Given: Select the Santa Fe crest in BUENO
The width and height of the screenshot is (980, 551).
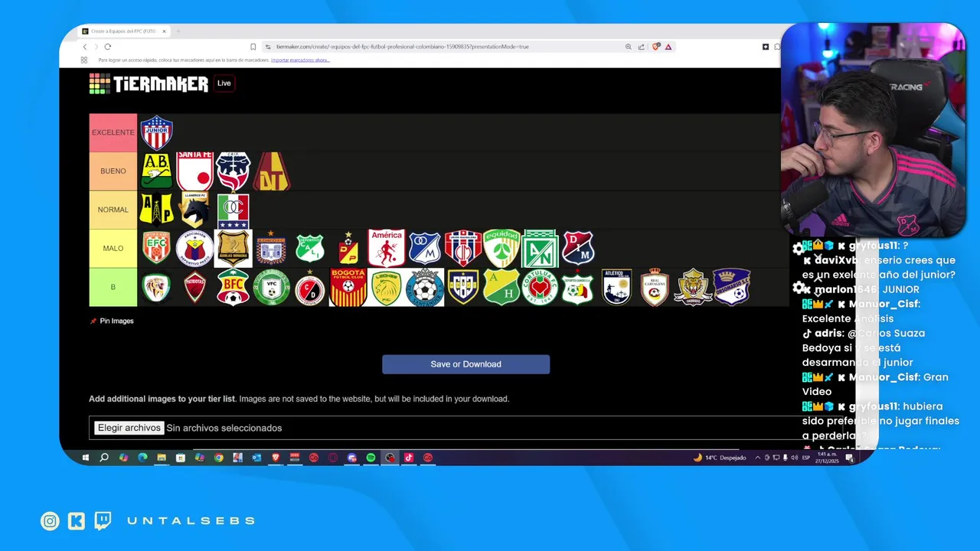Looking at the screenshot, I should coord(194,171).
